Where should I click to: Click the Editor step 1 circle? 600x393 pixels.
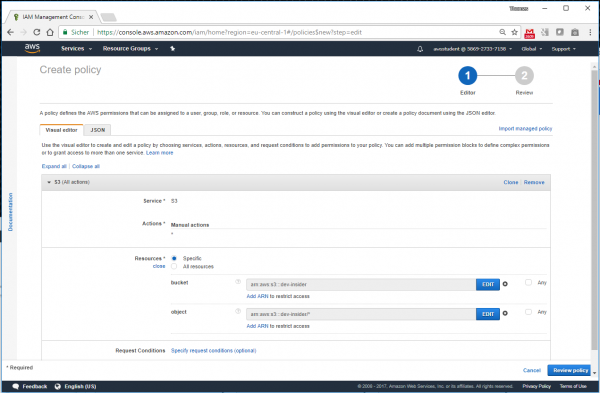click(x=468, y=75)
